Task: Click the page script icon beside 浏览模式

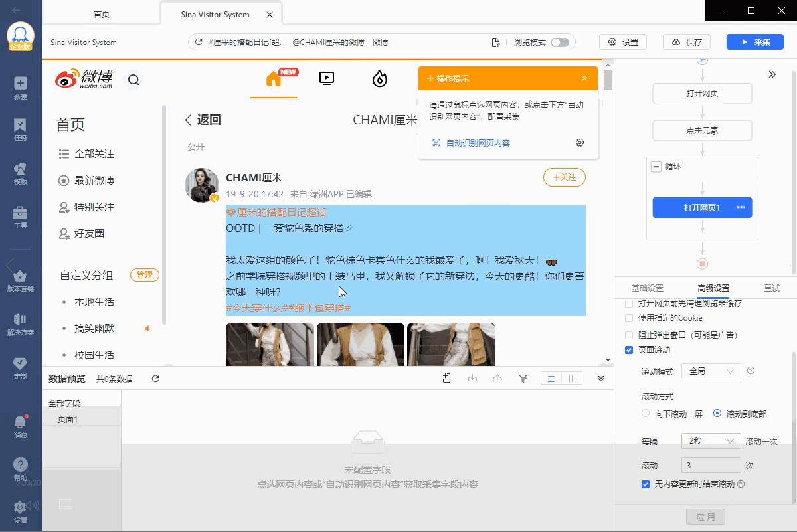Action: [x=495, y=43]
